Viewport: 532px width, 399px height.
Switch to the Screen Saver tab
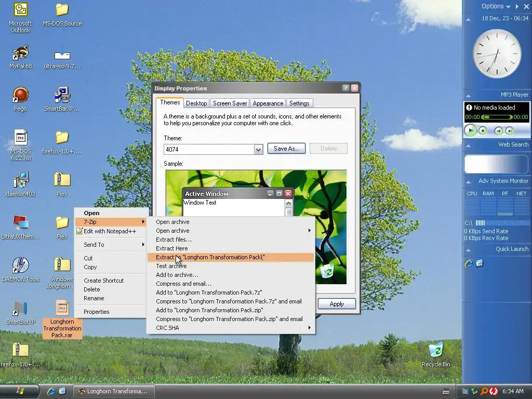coord(230,103)
